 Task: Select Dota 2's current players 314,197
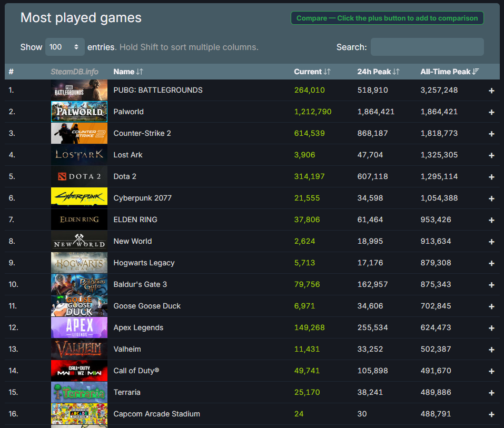point(309,176)
